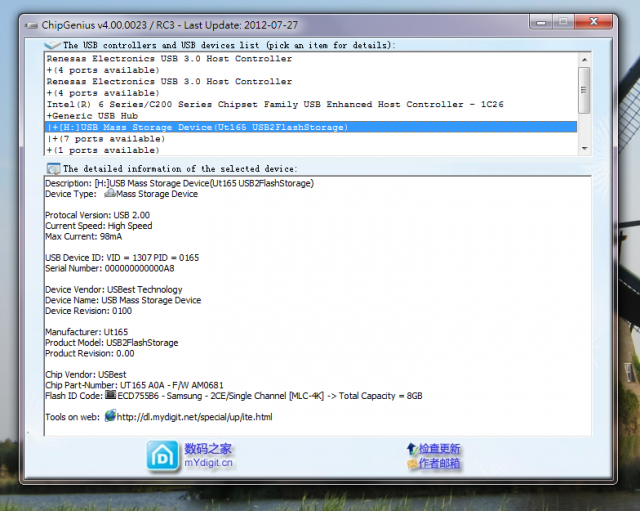Open the 数码之家 site link

click(x=208, y=449)
